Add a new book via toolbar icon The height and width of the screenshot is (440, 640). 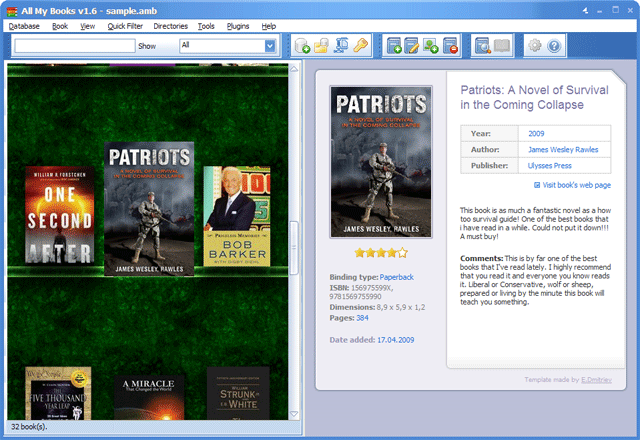coord(394,45)
